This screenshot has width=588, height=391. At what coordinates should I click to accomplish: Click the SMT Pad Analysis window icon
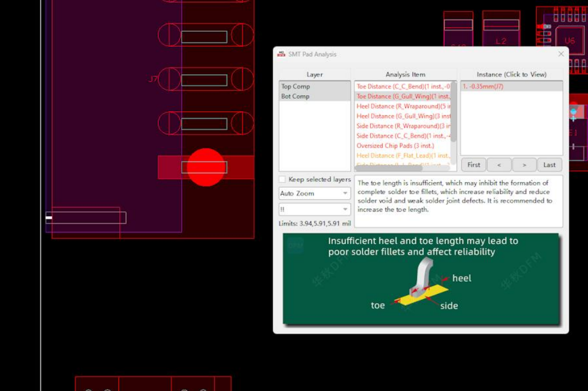click(x=281, y=54)
